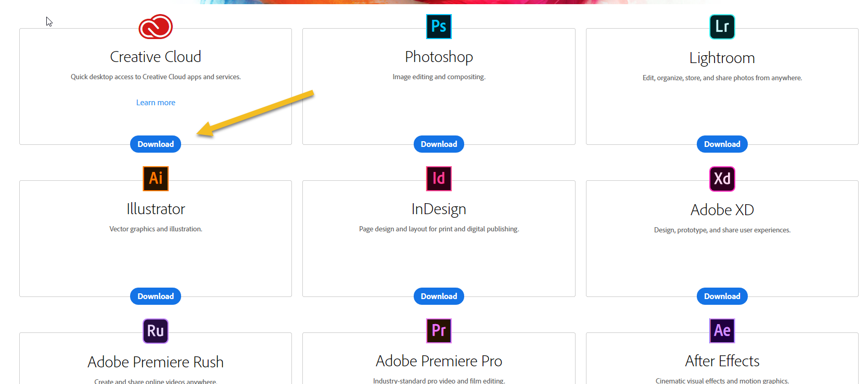Click the Lightroom Lr icon

[722, 27]
